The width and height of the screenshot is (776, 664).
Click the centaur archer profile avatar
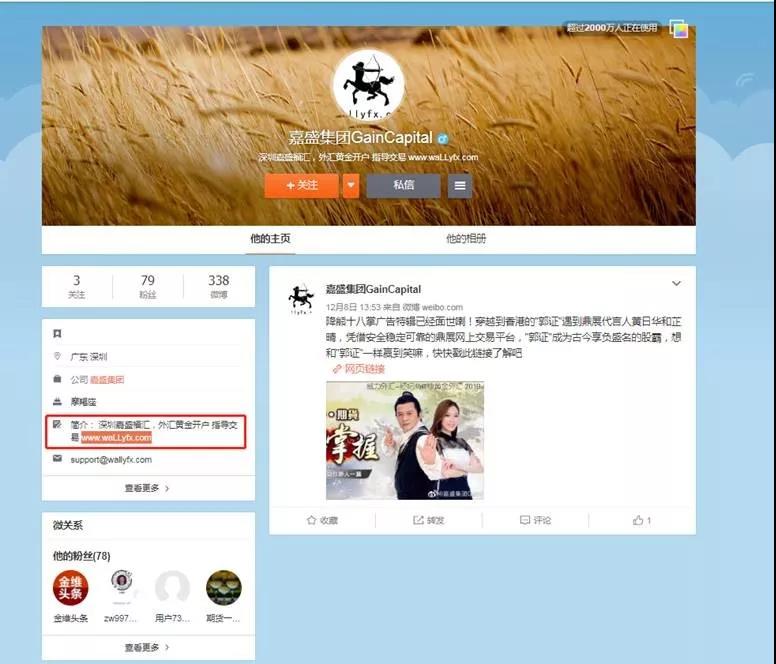(x=369, y=86)
